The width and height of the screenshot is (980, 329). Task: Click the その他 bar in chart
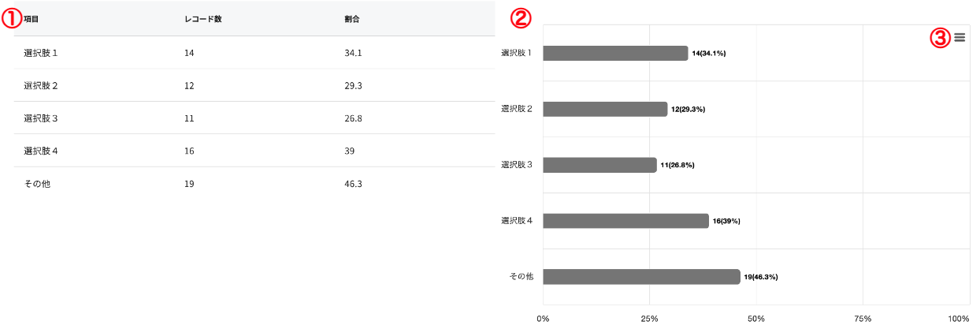(641, 277)
